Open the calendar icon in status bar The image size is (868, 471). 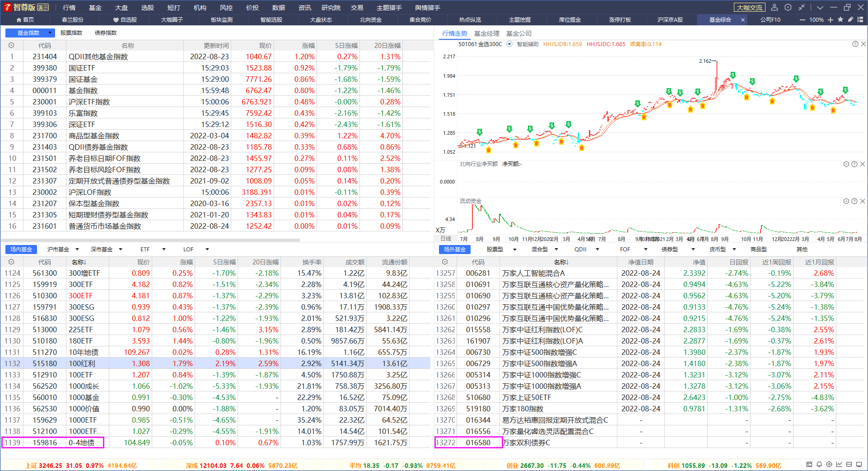click(809, 464)
